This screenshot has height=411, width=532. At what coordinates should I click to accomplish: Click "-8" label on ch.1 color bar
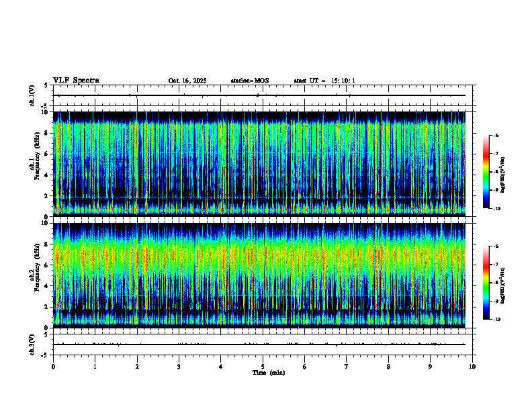496,172
